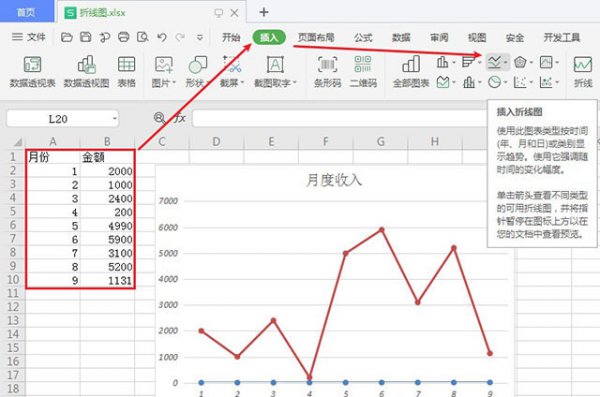
Task: Click the monitor icon on document tab
Action: point(218,13)
